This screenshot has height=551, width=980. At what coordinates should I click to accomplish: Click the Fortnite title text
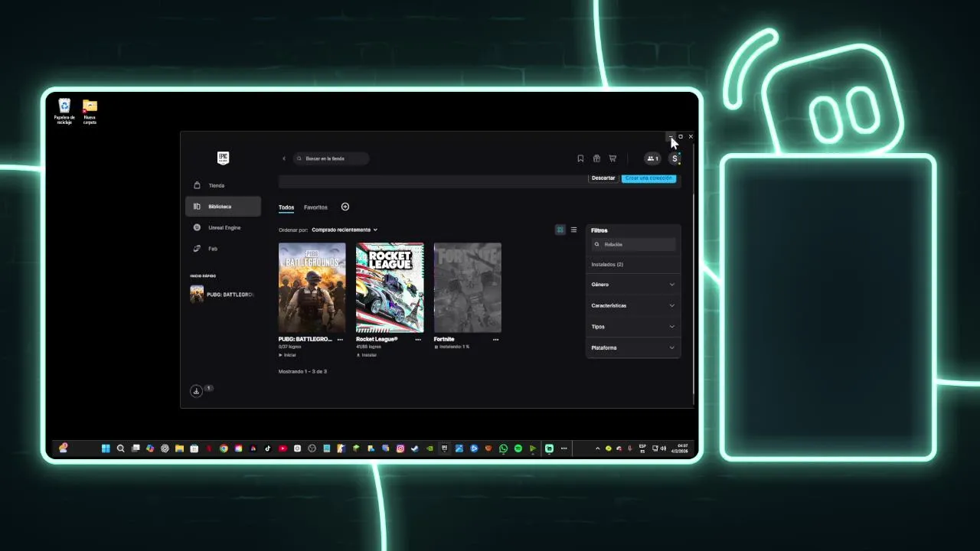(x=444, y=339)
